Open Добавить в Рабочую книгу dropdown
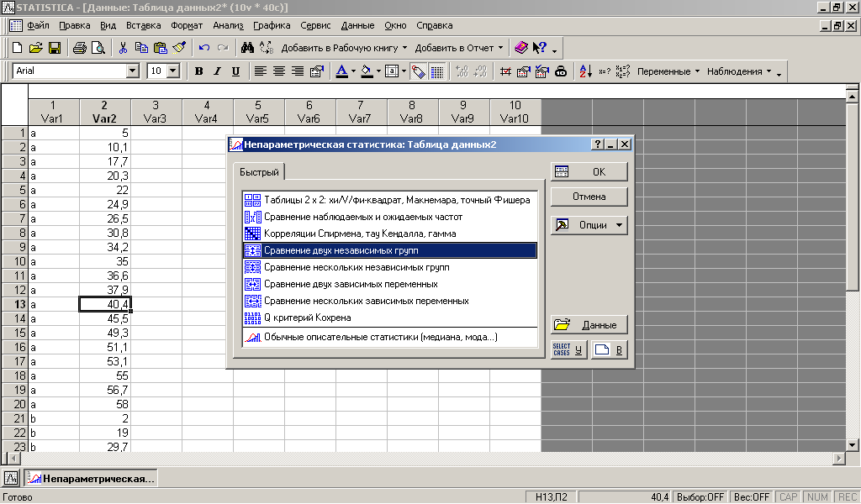The height and width of the screenshot is (504, 861). [x=344, y=48]
